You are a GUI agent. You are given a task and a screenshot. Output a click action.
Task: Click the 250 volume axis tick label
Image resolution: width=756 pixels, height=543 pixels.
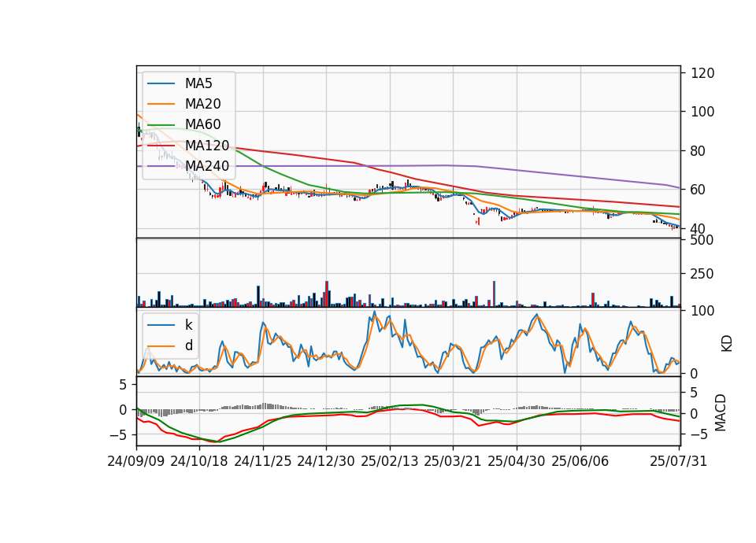point(702,274)
